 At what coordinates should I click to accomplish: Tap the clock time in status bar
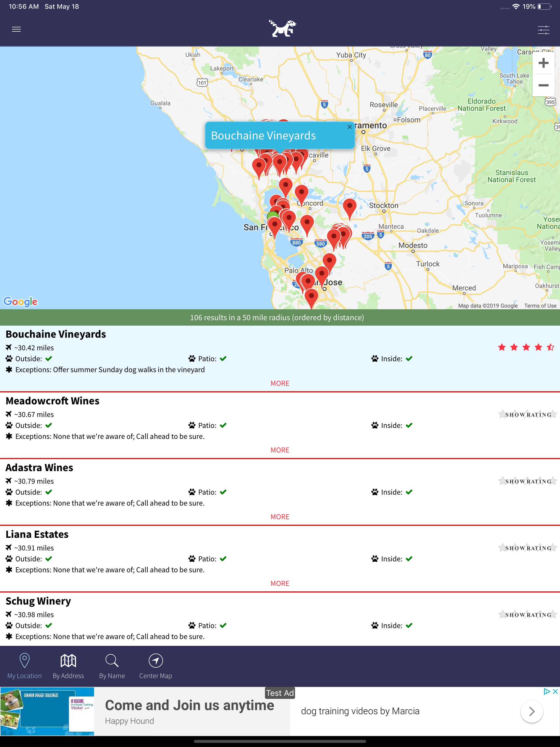[x=24, y=7]
